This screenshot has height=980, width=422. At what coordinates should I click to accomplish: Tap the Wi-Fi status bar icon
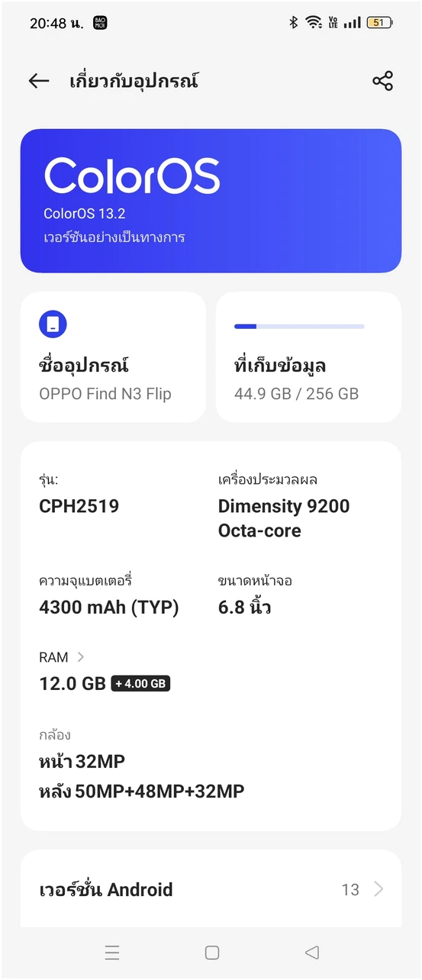click(314, 23)
